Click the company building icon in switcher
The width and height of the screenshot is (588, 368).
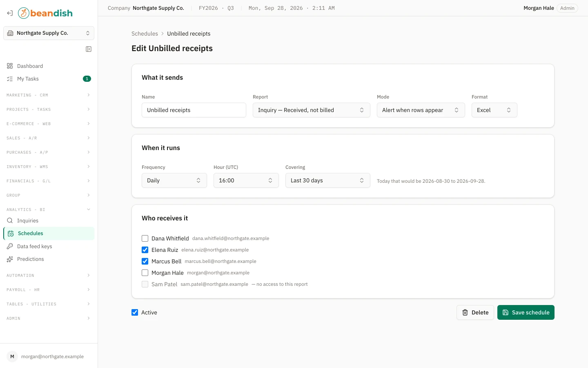tap(10, 33)
